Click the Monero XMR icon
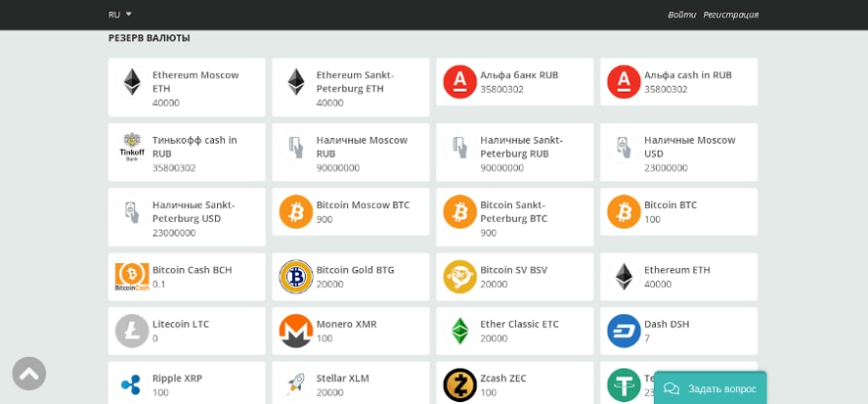 [296, 331]
